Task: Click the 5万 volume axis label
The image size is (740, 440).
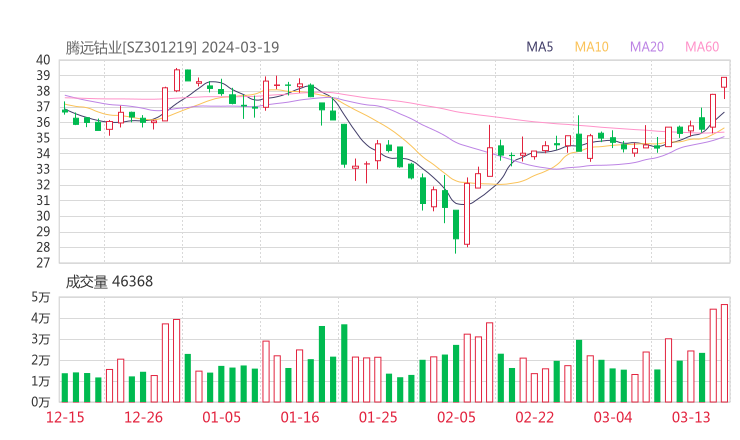Action: tap(41, 297)
